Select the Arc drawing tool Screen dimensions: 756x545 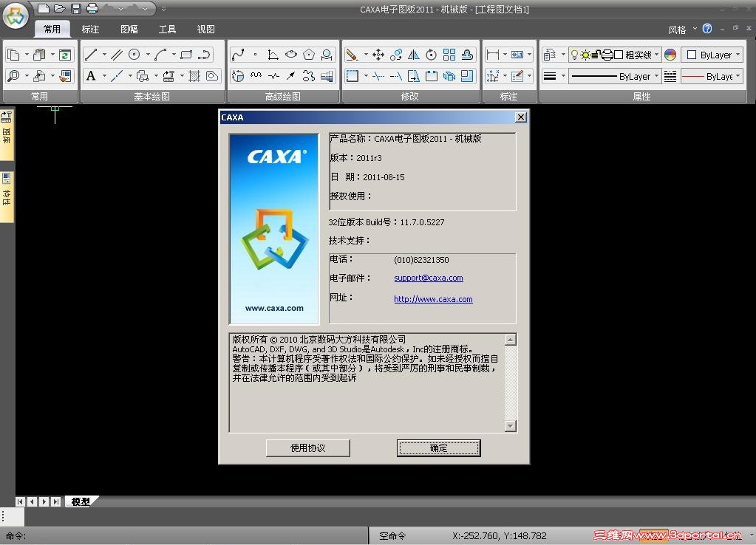pos(160,55)
